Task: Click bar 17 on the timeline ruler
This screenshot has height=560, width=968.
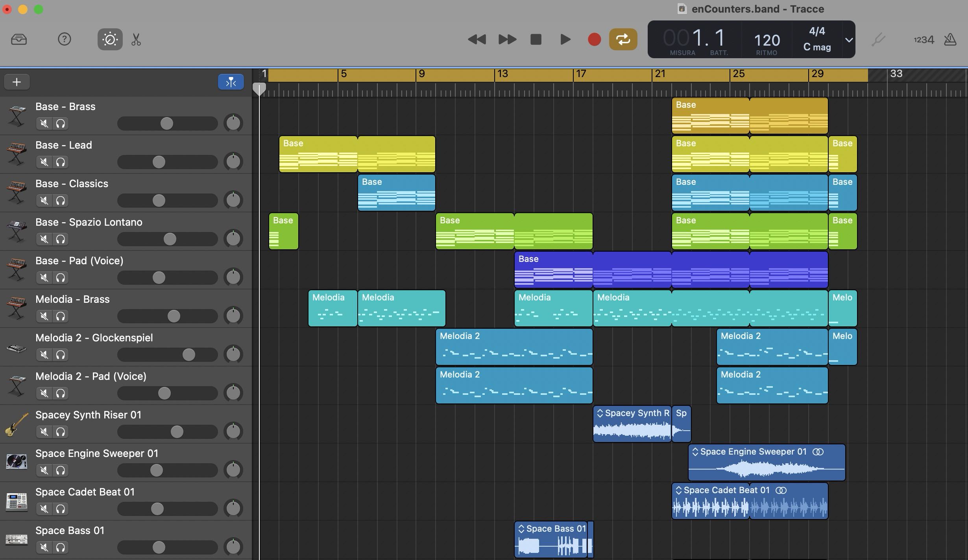Action: click(580, 74)
